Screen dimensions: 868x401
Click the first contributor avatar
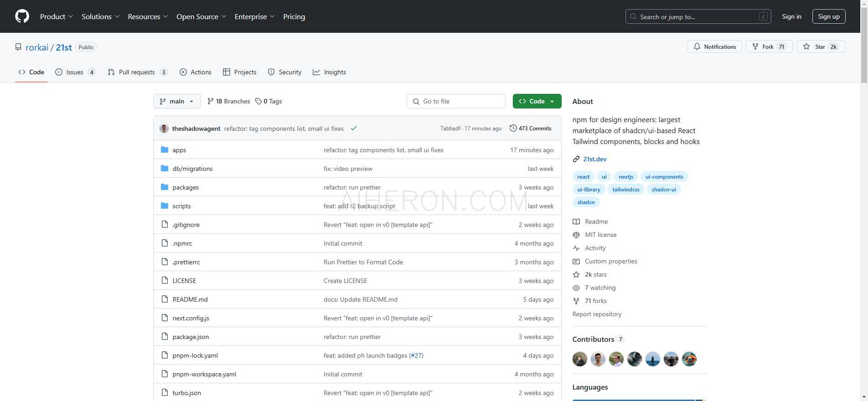point(580,359)
